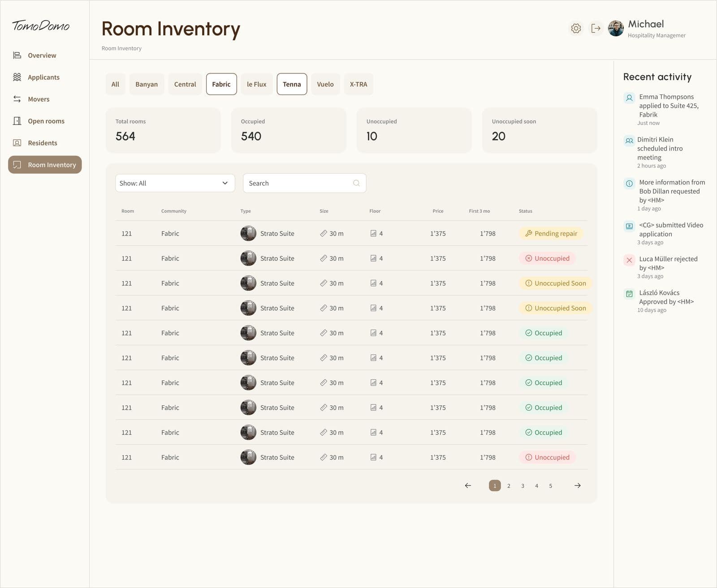The image size is (717, 588).
Task: Click the Room column header
Action: click(128, 211)
